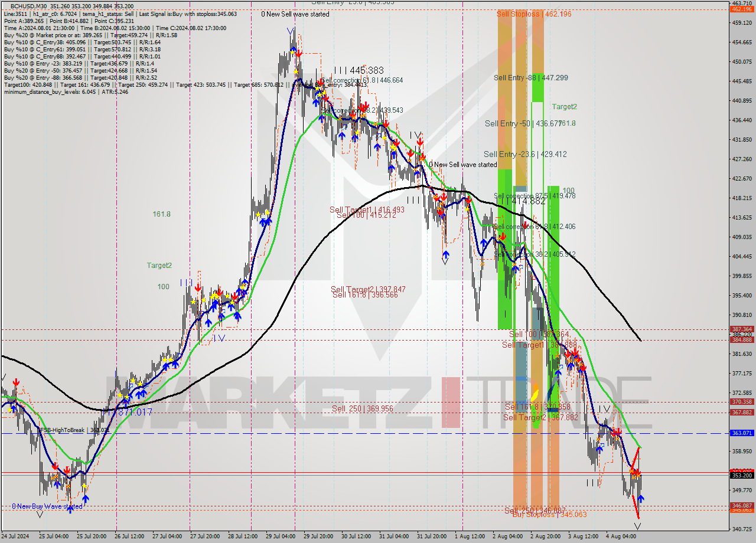Click the 'Sell correction 61.8 | 412.406' label
The width and height of the screenshot is (756, 543).
point(535,227)
